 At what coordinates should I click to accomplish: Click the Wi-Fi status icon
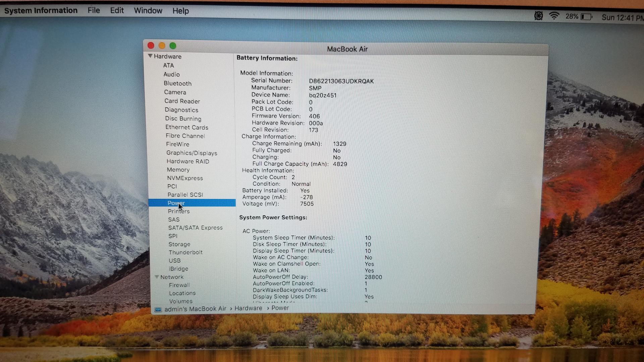[x=554, y=16]
